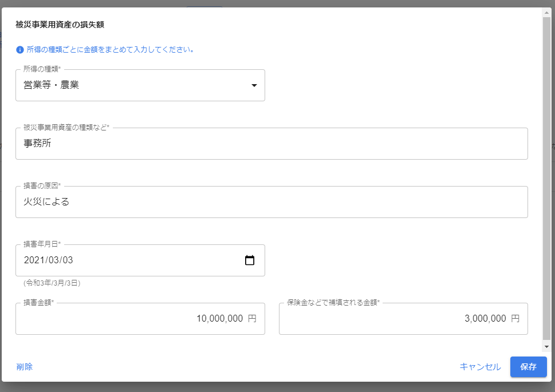Click the scrollbar down arrow

(546, 347)
